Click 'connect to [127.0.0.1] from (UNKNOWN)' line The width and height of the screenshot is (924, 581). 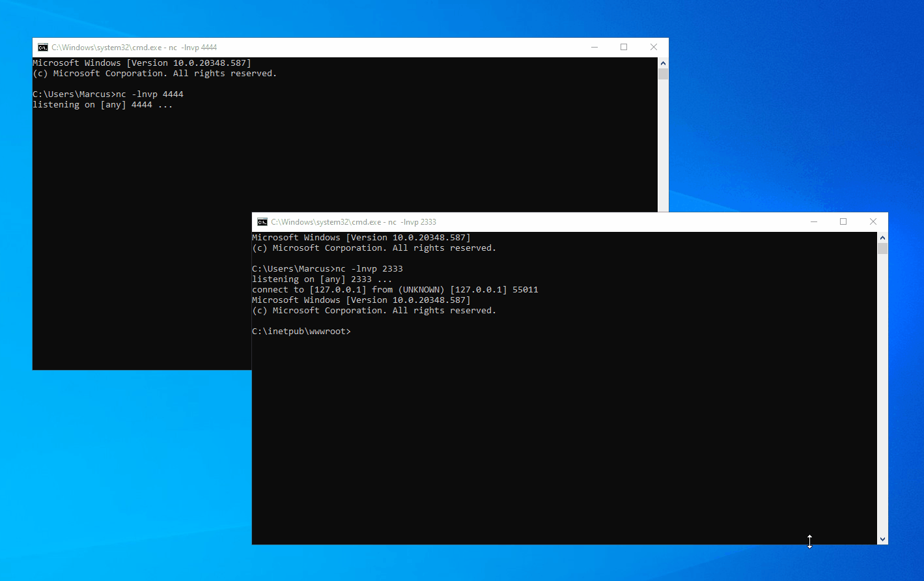click(x=395, y=290)
